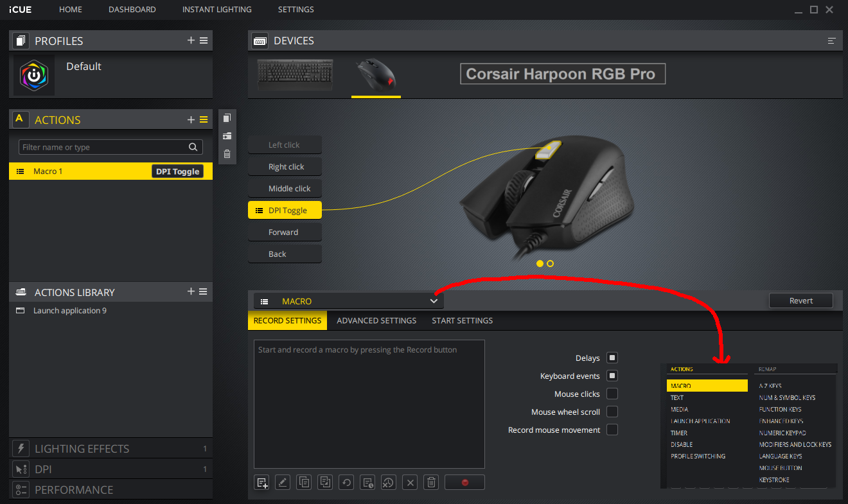Screen dimensions: 848x504
Task: Select the Forward mouse button
Action: 285,232
